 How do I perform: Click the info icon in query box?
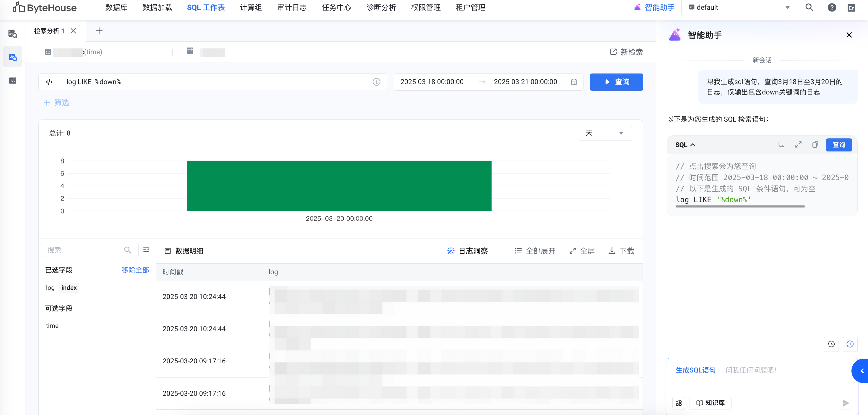point(376,82)
